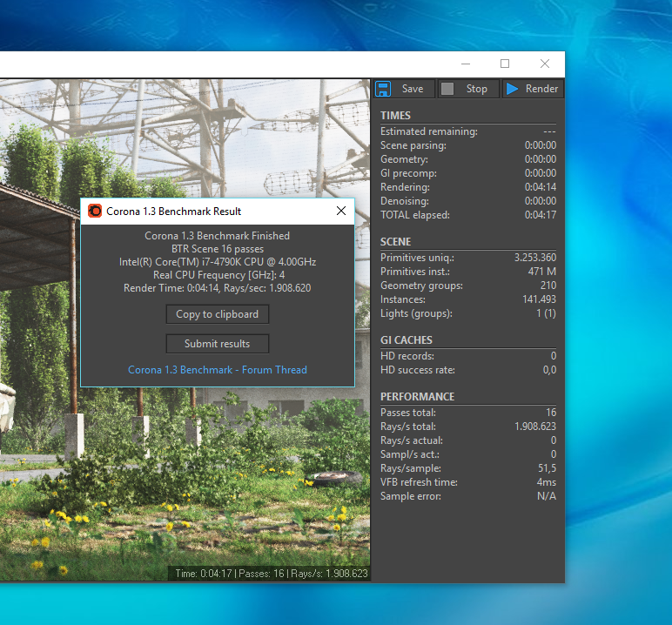Select the 'Rendering:' time value 0:04:14

(x=541, y=187)
